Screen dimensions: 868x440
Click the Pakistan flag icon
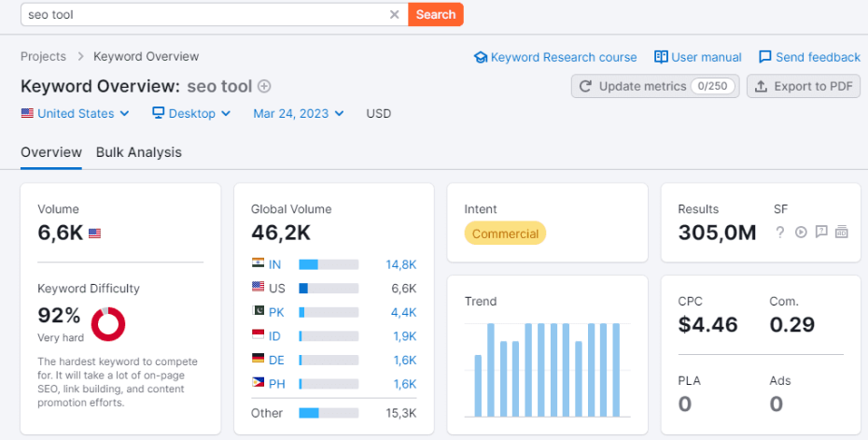(x=258, y=310)
